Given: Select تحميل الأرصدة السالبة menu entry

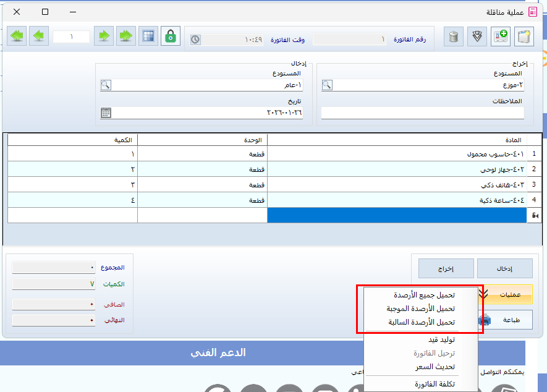Looking at the screenshot, I should coord(422,322).
